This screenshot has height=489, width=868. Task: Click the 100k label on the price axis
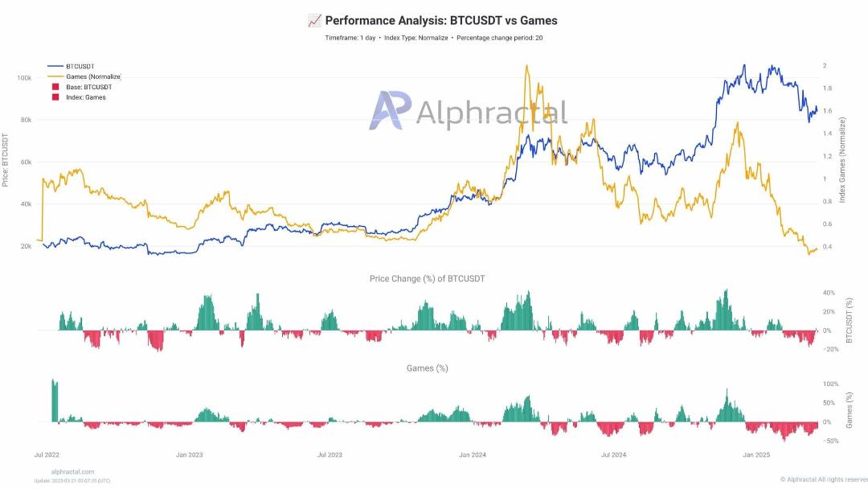[x=24, y=78]
